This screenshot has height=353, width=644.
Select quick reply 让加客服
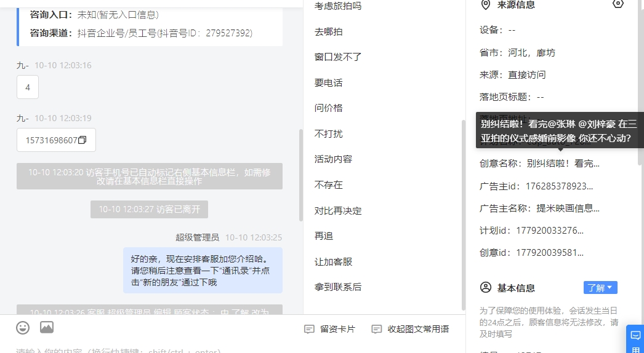(333, 261)
